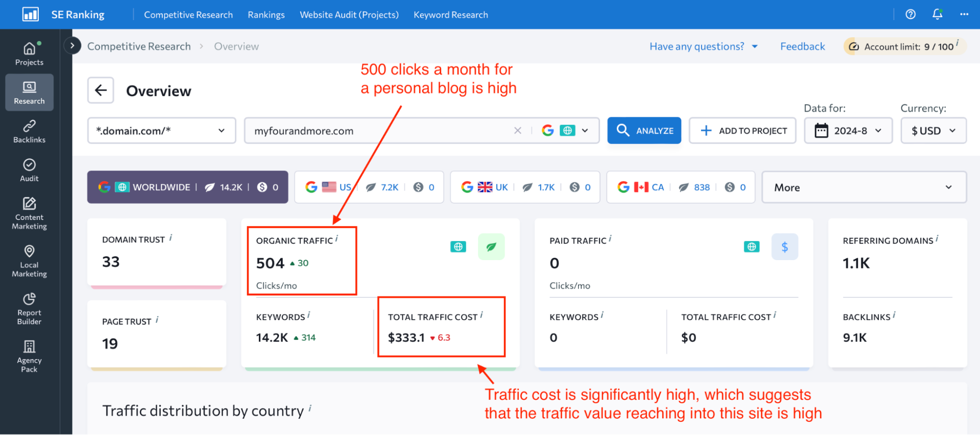Show the Account limit info tooltip
The image size is (980, 435).
tap(957, 43)
